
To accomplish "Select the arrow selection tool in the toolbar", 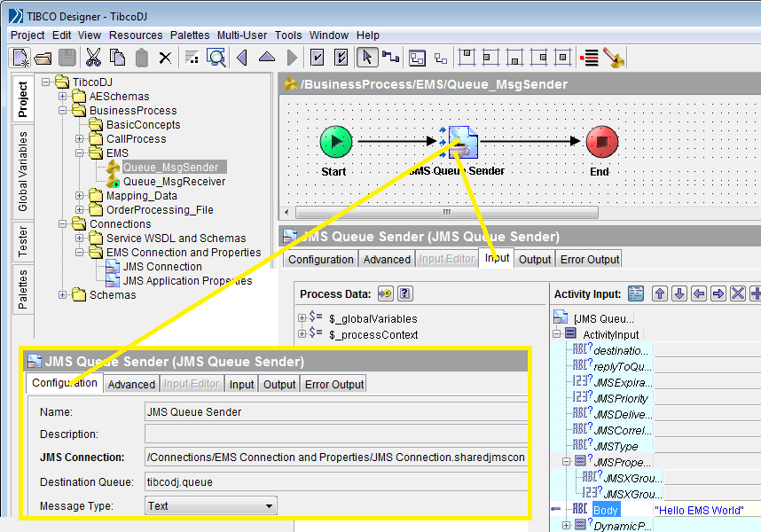I will click(x=366, y=56).
